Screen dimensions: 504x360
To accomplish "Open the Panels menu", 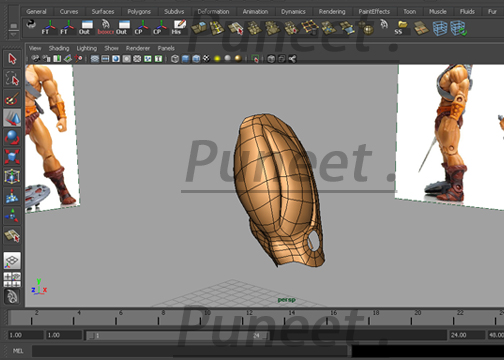I will (x=166, y=48).
